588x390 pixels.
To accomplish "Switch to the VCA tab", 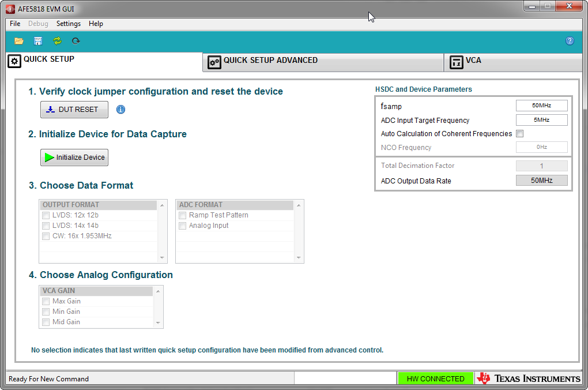I will coord(514,62).
